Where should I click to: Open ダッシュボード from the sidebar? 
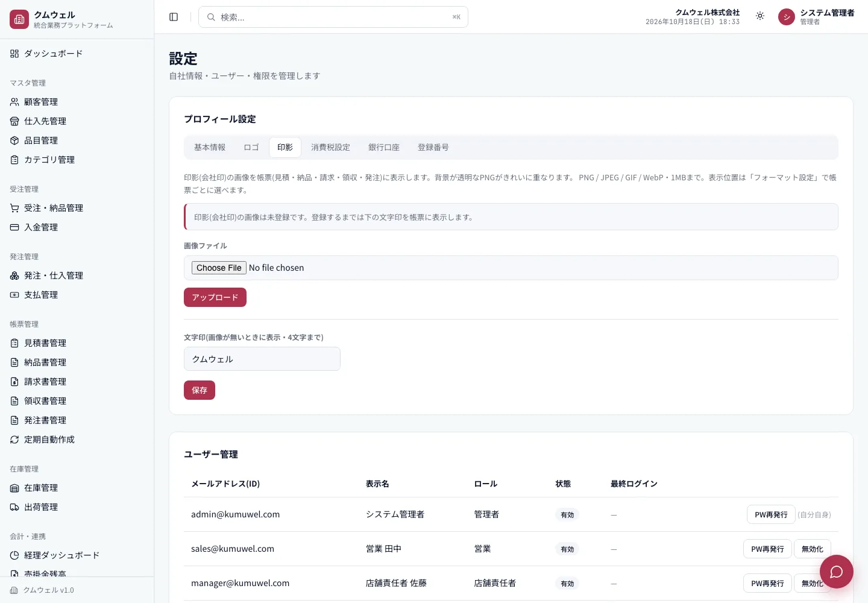pyautogui.click(x=77, y=54)
